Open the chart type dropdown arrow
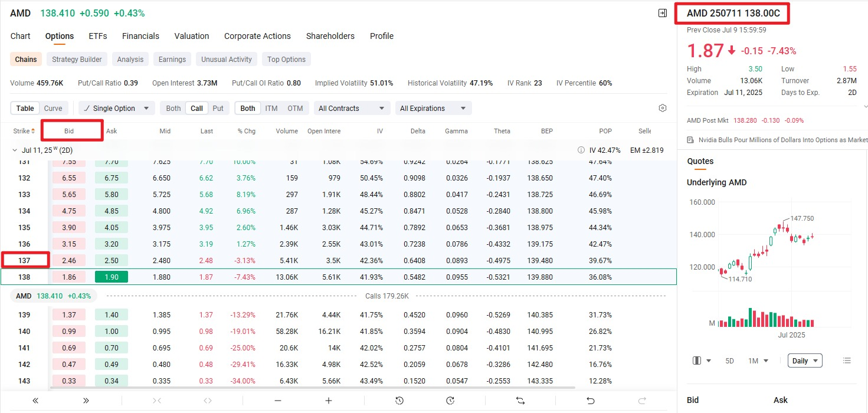Screen dimensions: 868x413 [x=709, y=361]
